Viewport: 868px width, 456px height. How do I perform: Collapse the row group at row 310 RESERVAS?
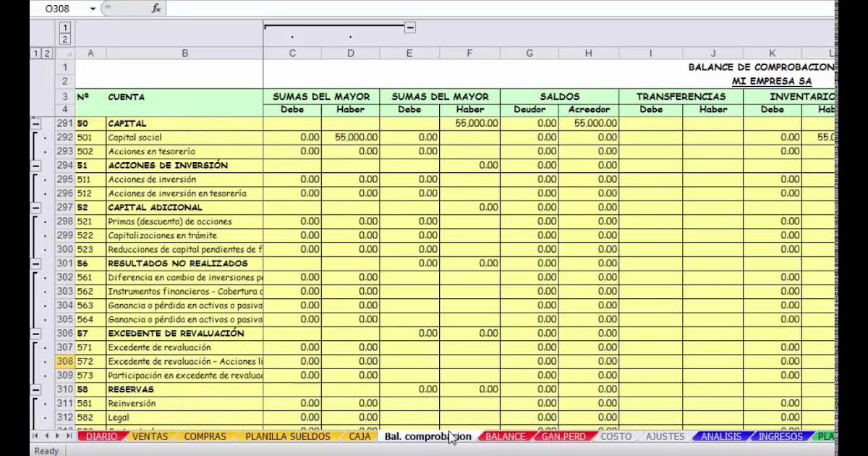(36, 389)
